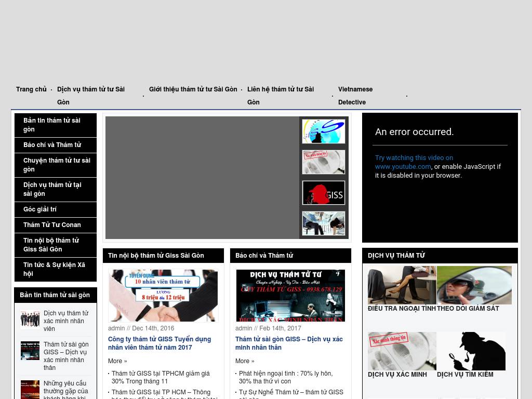Select Thám Tử Tư Conan sidebar category

tap(52, 225)
